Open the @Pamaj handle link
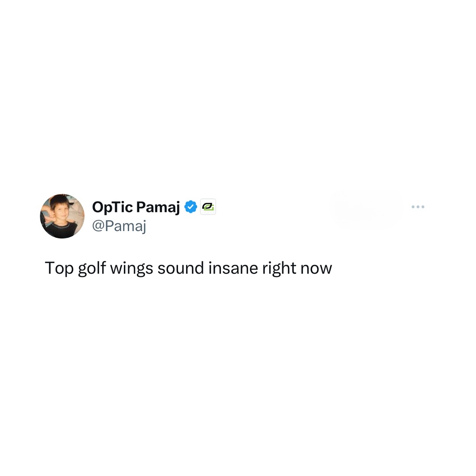The width and height of the screenshot is (476, 476). coord(119,226)
